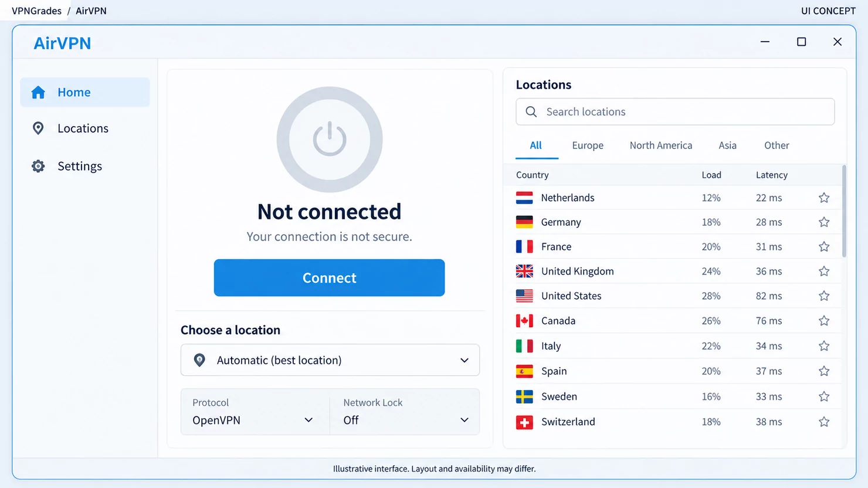Click the Netherlands flag icon
The width and height of the screenshot is (868, 488).
click(524, 198)
